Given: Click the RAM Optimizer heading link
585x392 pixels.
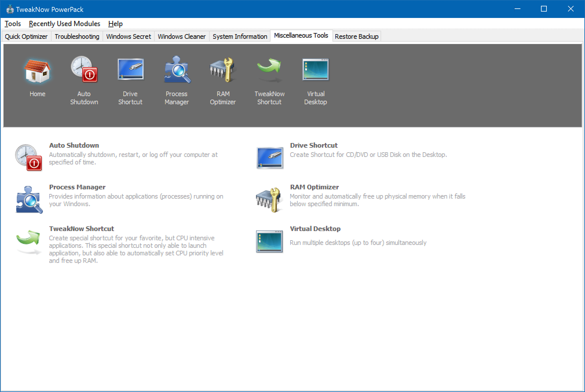Looking at the screenshot, I should point(315,187).
